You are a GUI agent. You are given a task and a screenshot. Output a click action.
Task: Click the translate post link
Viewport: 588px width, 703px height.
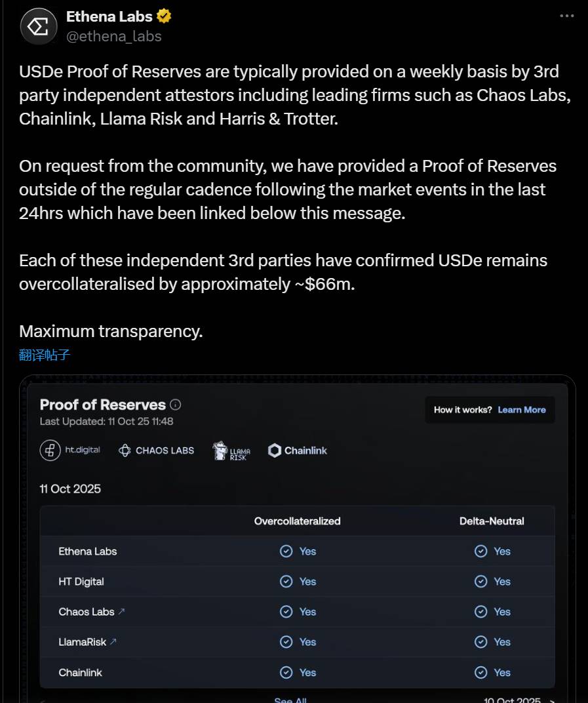(x=45, y=355)
